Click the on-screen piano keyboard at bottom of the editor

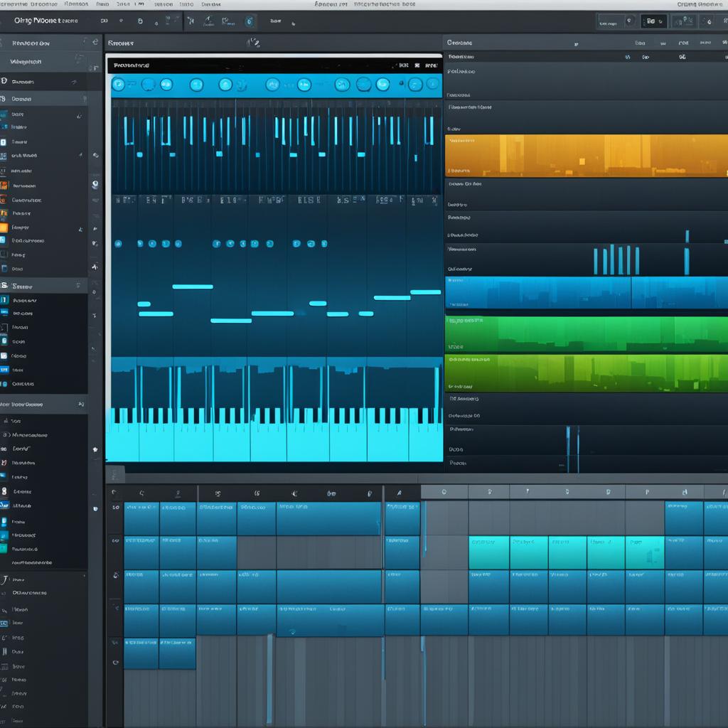pyautogui.click(x=274, y=434)
